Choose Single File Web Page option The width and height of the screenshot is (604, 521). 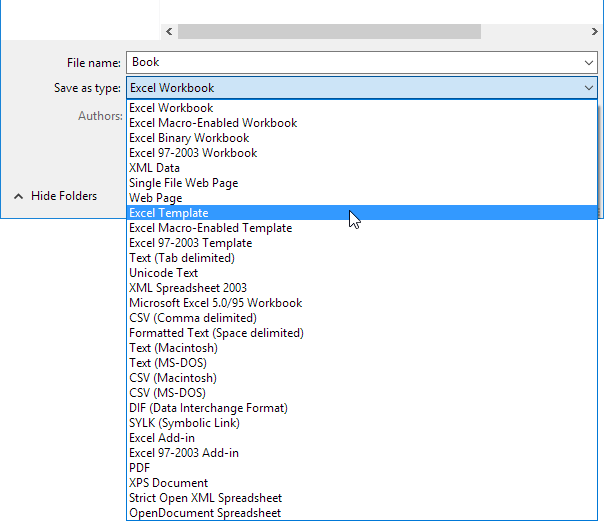tap(183, 183)
